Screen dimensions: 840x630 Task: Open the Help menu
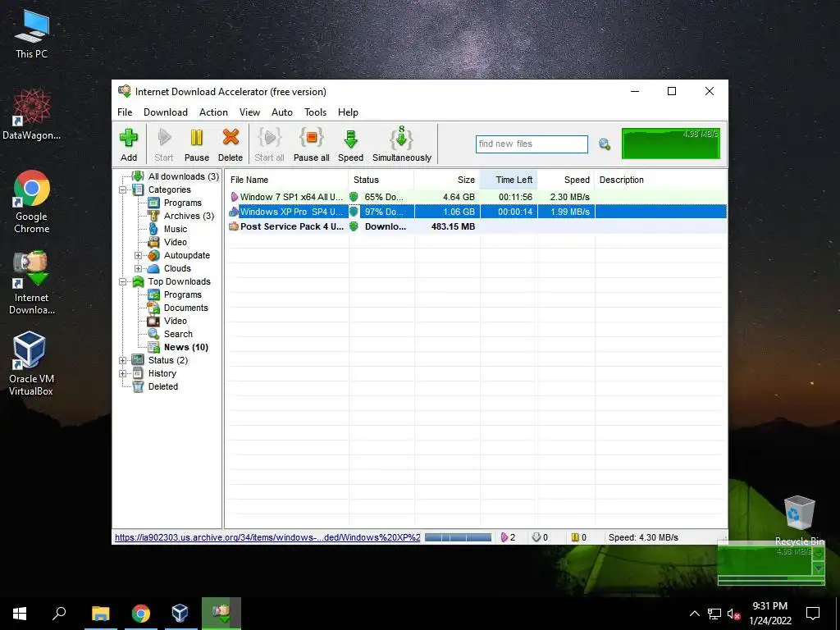click(x=348, y=112)
